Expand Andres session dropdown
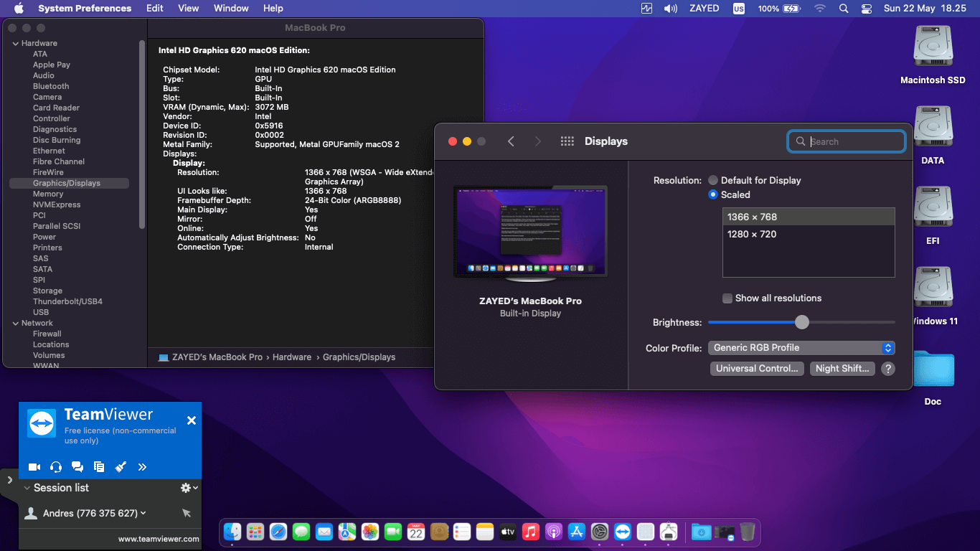Image resolution: width=980 pixels, height=551 pixels. coord(143,513)
